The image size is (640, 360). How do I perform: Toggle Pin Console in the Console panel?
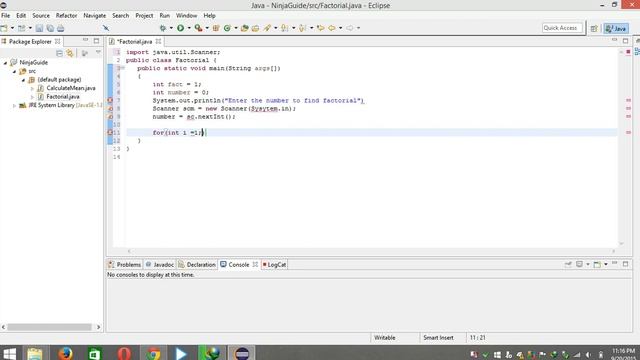pos(568,264)
